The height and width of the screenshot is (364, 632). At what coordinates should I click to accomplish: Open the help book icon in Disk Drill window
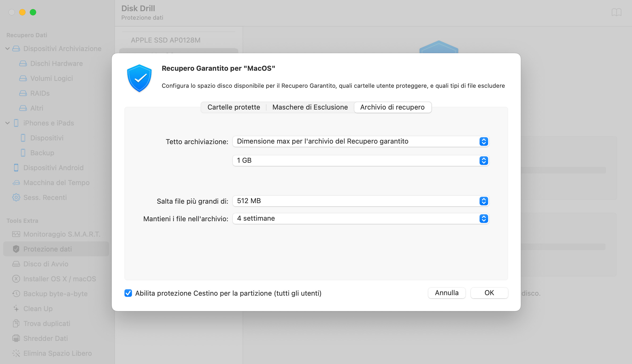tap(616, 12)
